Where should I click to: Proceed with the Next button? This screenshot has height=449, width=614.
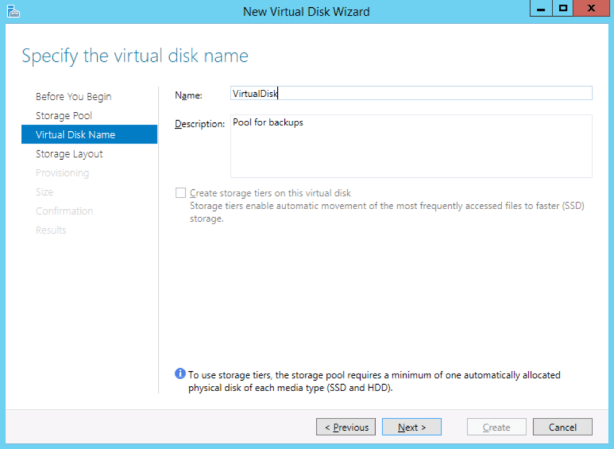click(411, 427)
